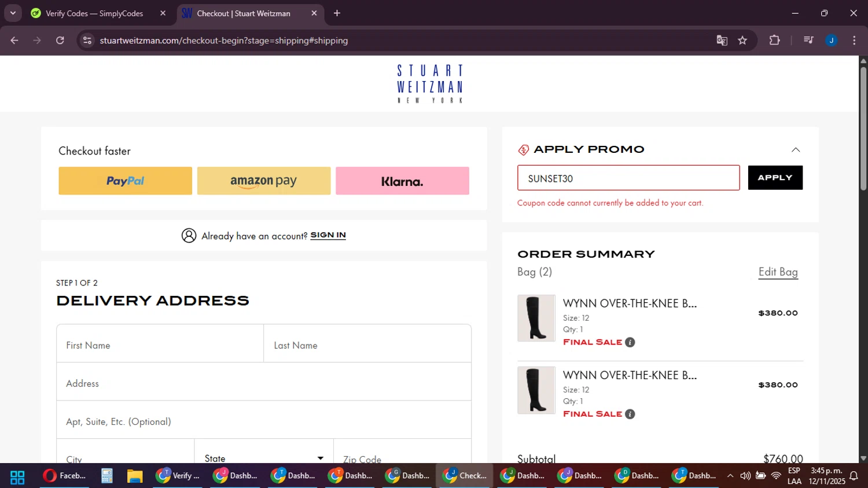
Task: Click the coupon code error message
Action: [610, 203]
